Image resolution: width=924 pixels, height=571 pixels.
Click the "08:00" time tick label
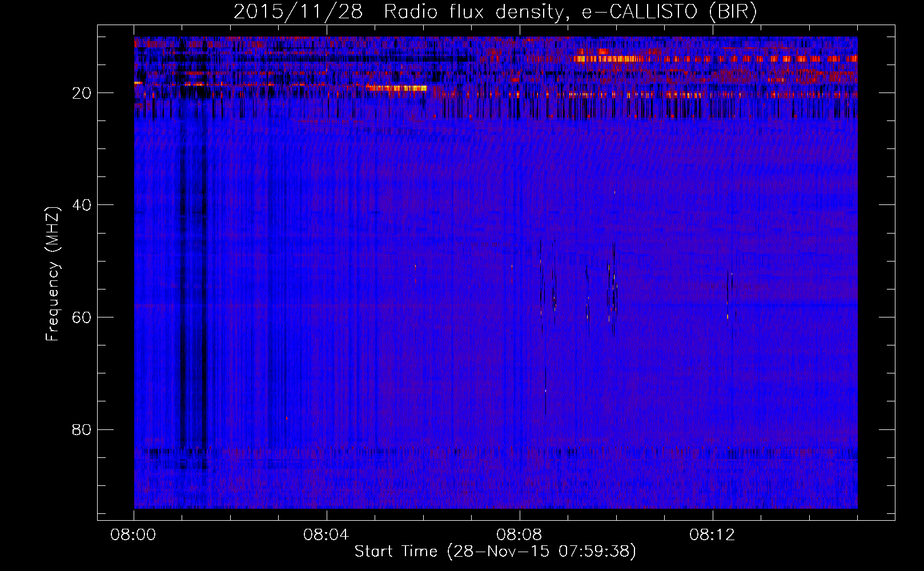coord(133,535)
